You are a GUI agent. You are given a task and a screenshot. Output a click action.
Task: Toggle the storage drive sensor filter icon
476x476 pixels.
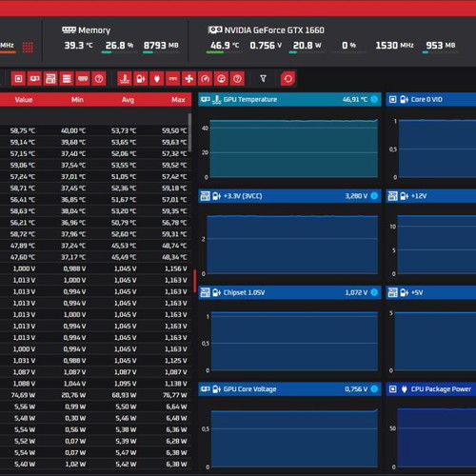(x=67, y=79)
